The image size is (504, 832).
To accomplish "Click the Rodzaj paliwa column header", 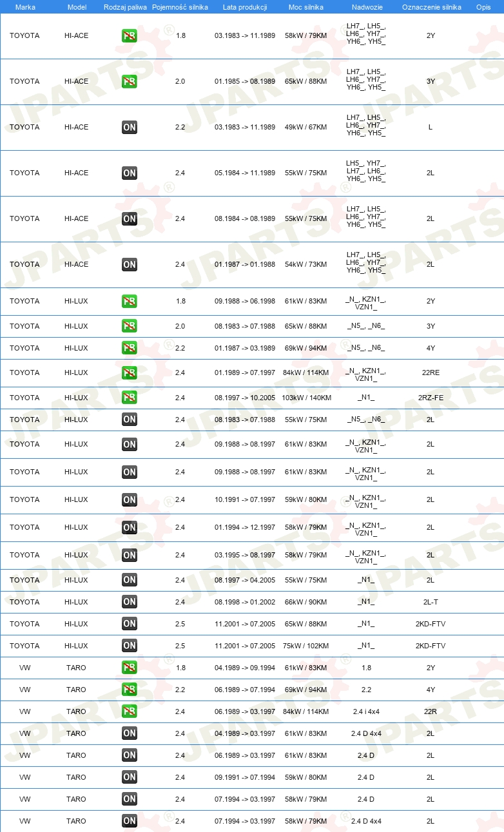I will coord(125,7).
